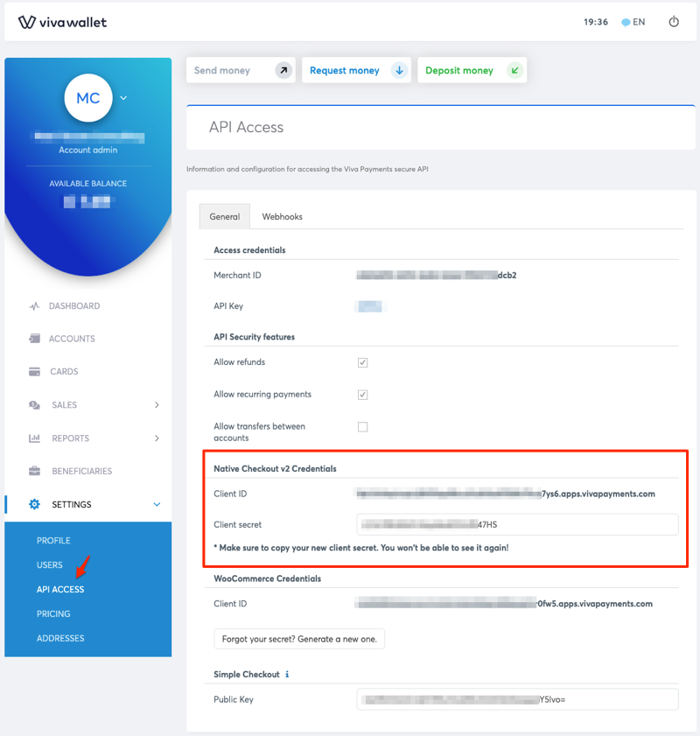Screen dimensions: 700x736
Task: Toggle the Allow refunds checkbox
Action: [362, 362]
